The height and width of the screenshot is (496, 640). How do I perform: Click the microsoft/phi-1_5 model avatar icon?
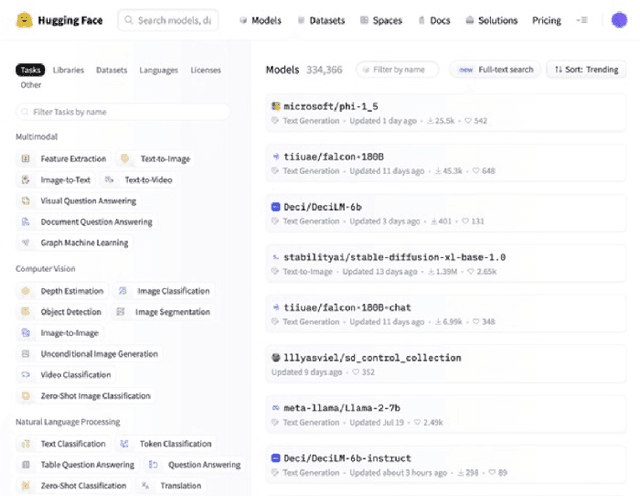coord(276,106)
